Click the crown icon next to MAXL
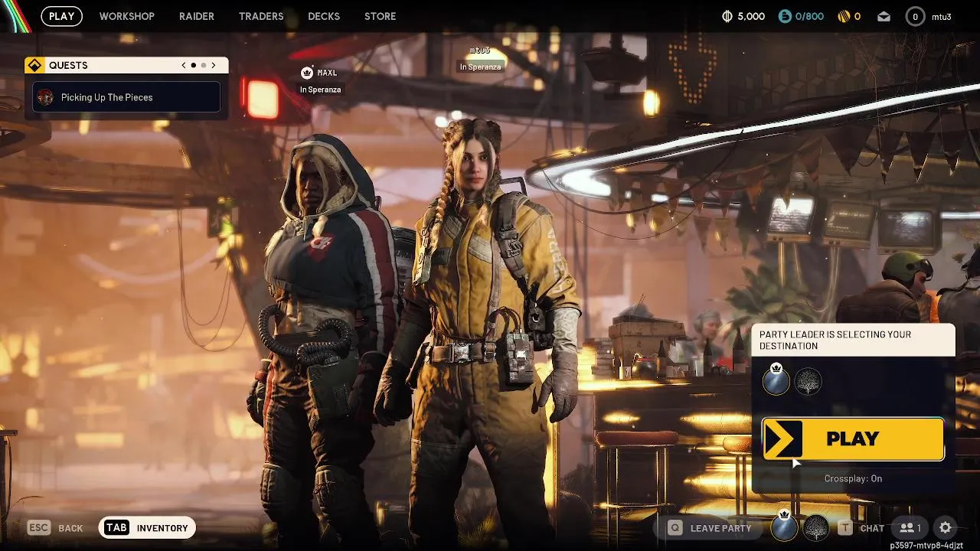 click(x=307, y=73)
